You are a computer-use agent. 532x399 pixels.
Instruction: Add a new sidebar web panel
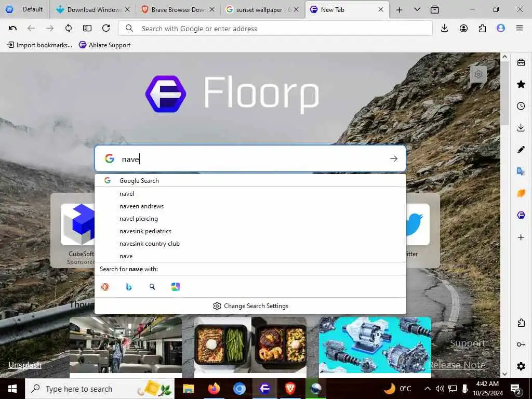[521, 237]
